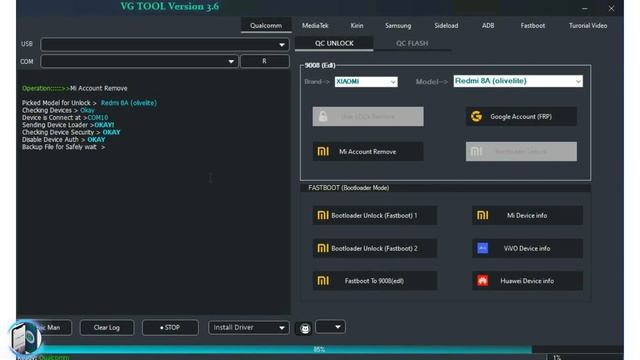Click the R refresh button
Image resolution: width=640 pixels, height=360 pixels.
click(264, 61)
